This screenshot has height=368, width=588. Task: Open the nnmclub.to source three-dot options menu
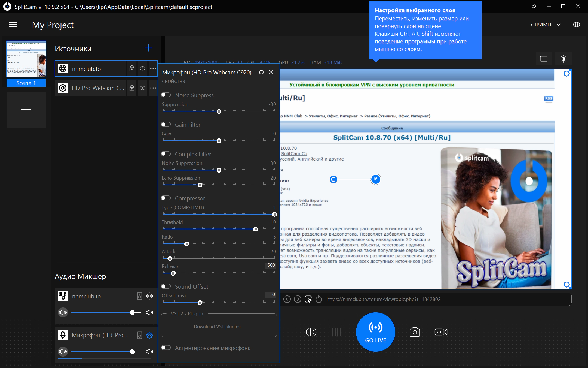153,68
